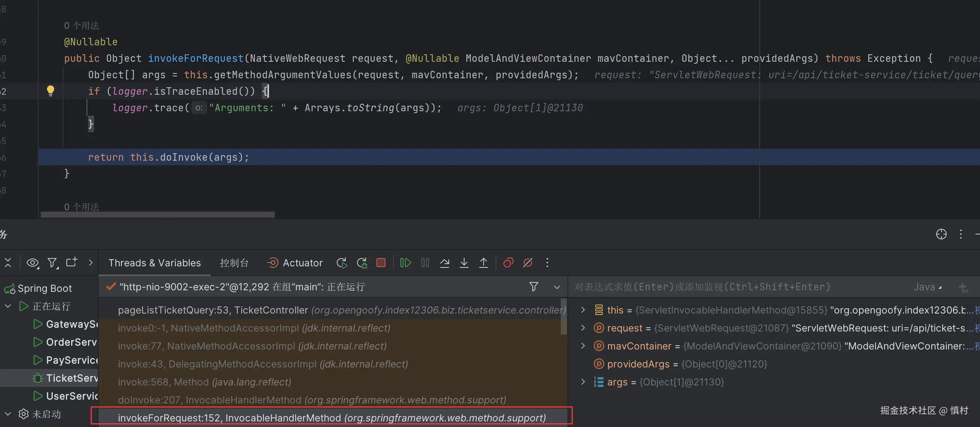980x427 pixels.
Task: Switch to the 控制台 tab
Action: (234, 263)
